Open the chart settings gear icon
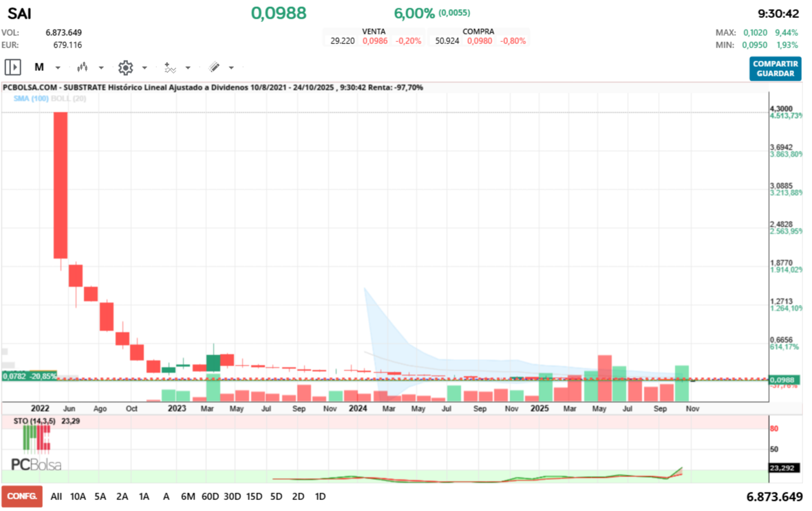The width and height of the screenshot is (812, 511). pos(125,67)
